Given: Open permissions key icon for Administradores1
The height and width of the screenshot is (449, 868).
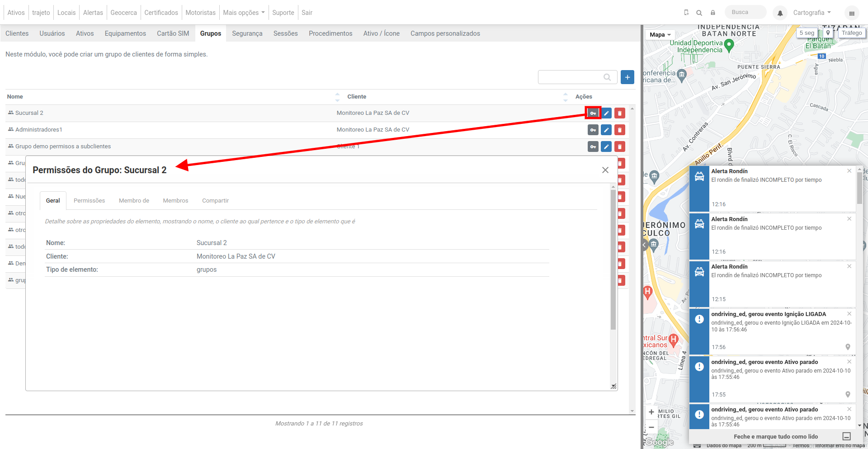Looking at the screenshot, I should pyautogui.click(x=593, y=130).
